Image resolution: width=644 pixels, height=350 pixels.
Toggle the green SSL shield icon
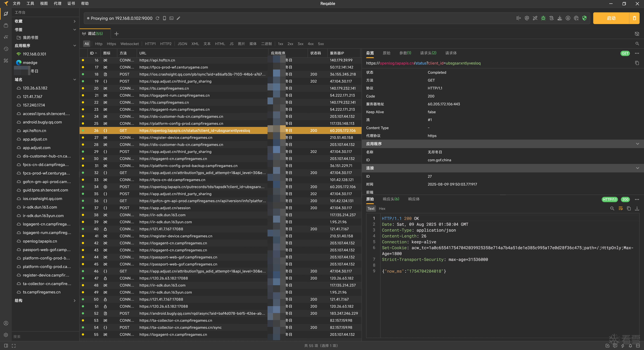584,18
